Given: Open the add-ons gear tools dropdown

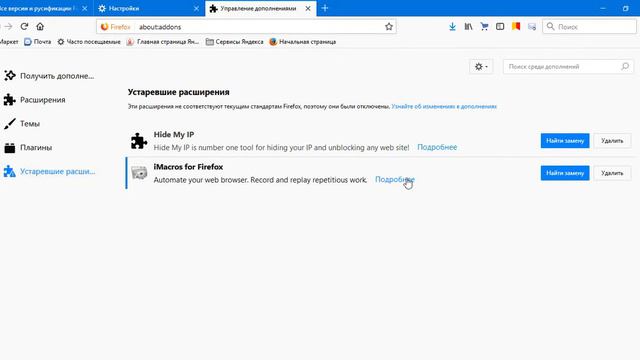Looking at the screenshot, I should (x=481, y=67).
